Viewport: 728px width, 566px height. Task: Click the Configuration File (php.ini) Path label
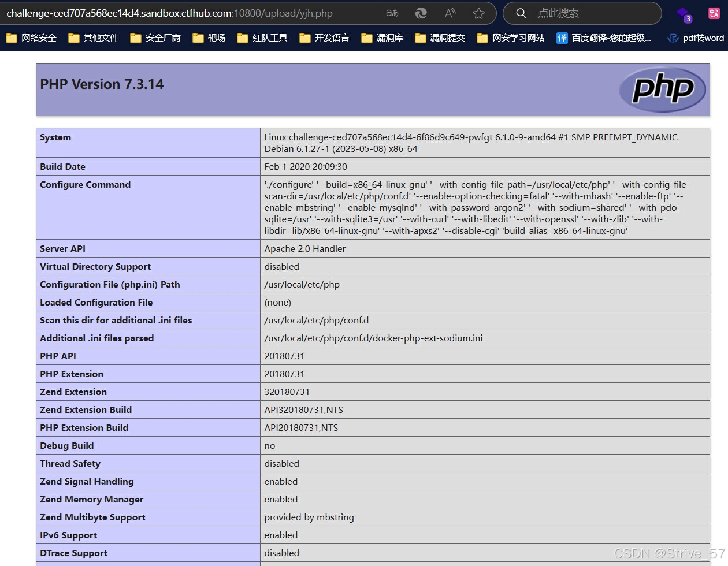pyautogui.click(x=110, y=285)
